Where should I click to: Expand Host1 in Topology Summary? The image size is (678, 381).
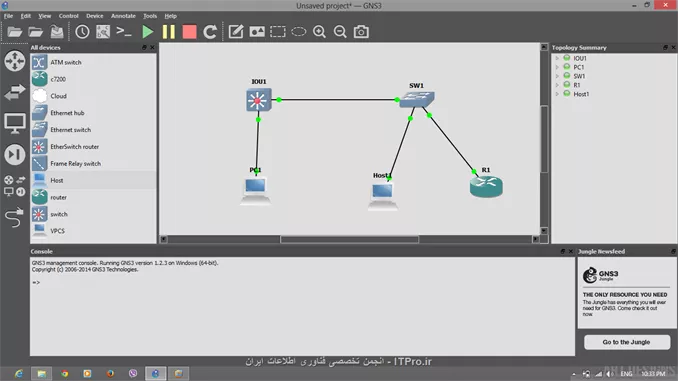557,94
